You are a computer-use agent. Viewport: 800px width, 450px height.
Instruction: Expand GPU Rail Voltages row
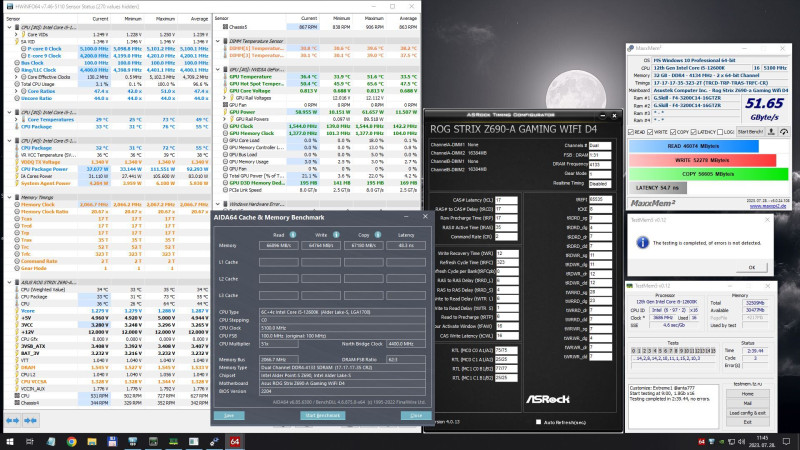224,98
